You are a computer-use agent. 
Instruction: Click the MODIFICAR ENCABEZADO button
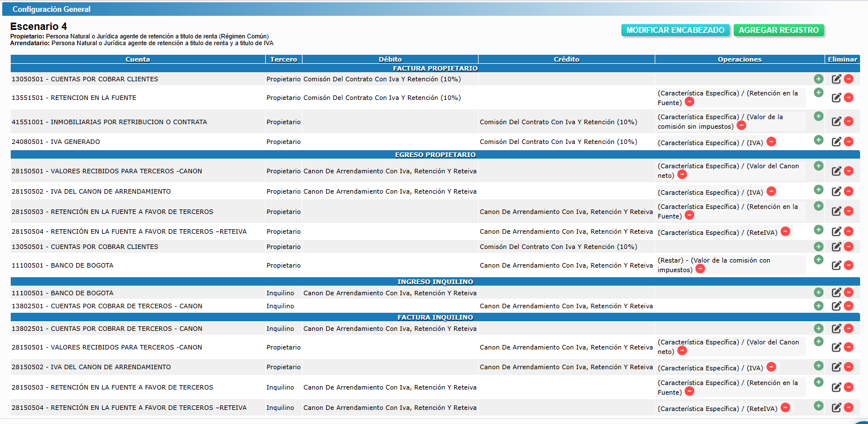(x=675, y=30)
